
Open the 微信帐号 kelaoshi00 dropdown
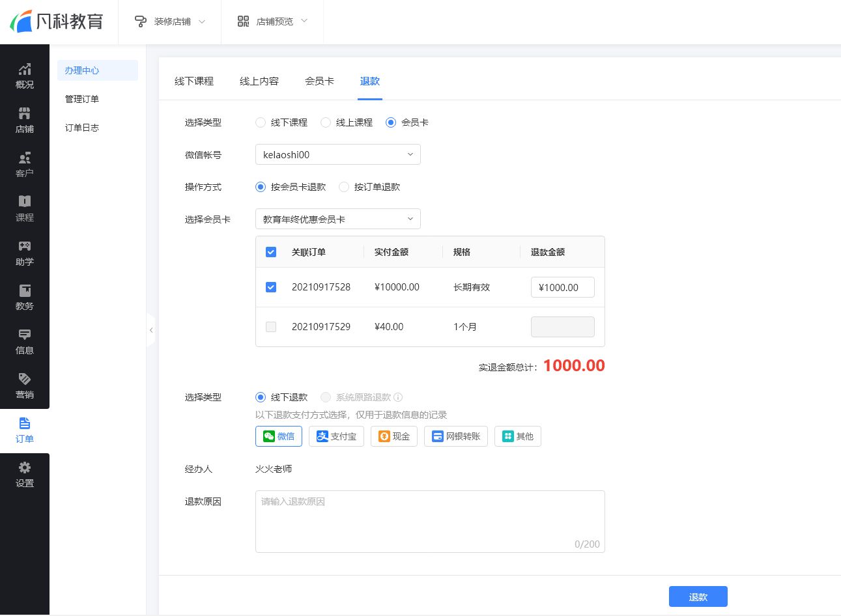tap(338, 154)
